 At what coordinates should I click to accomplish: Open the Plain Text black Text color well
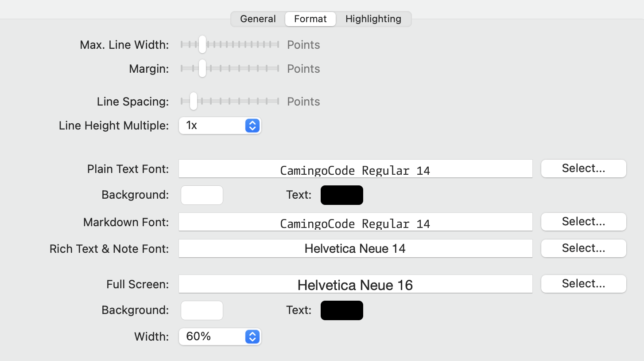(342, 195)
